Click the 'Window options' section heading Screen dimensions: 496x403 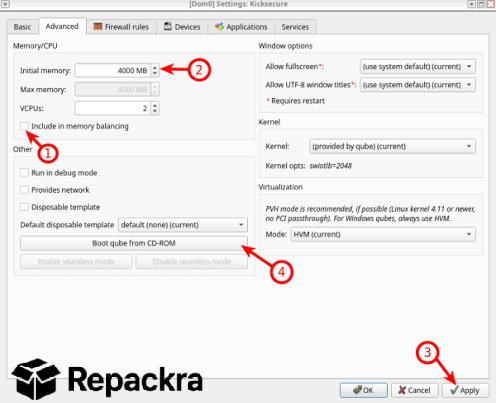[x=286, y=46]
